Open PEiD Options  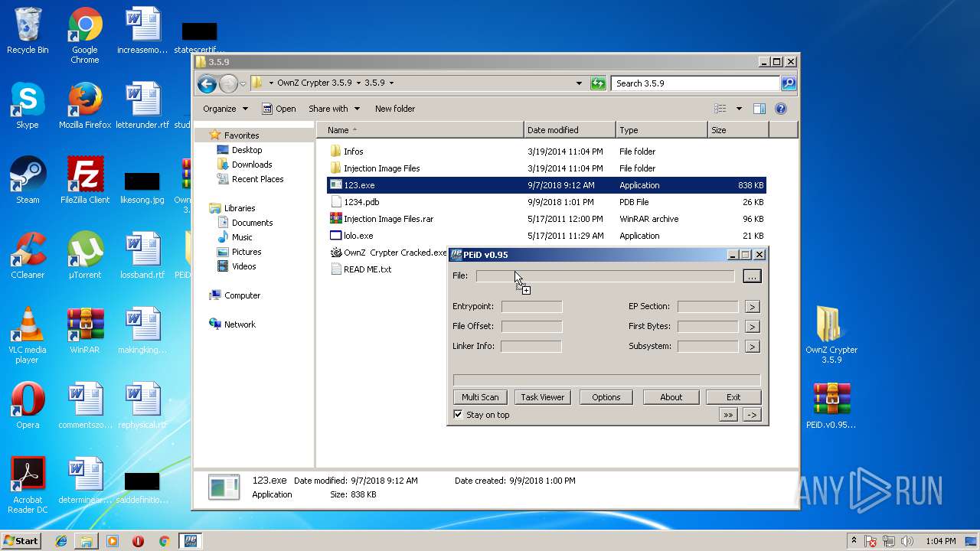pos(606,397)
